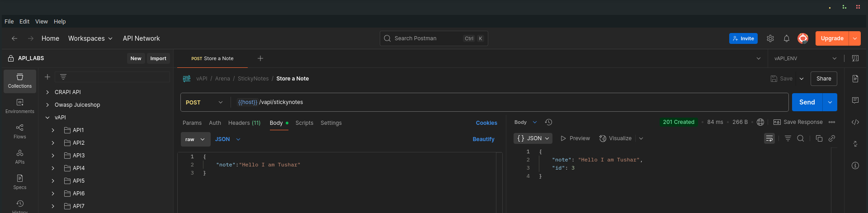The height and width of the screenshot is (213, 868).
Task: Switch to the Headers (11) tab
Action: pyautogui.click(x=244, y=123)
